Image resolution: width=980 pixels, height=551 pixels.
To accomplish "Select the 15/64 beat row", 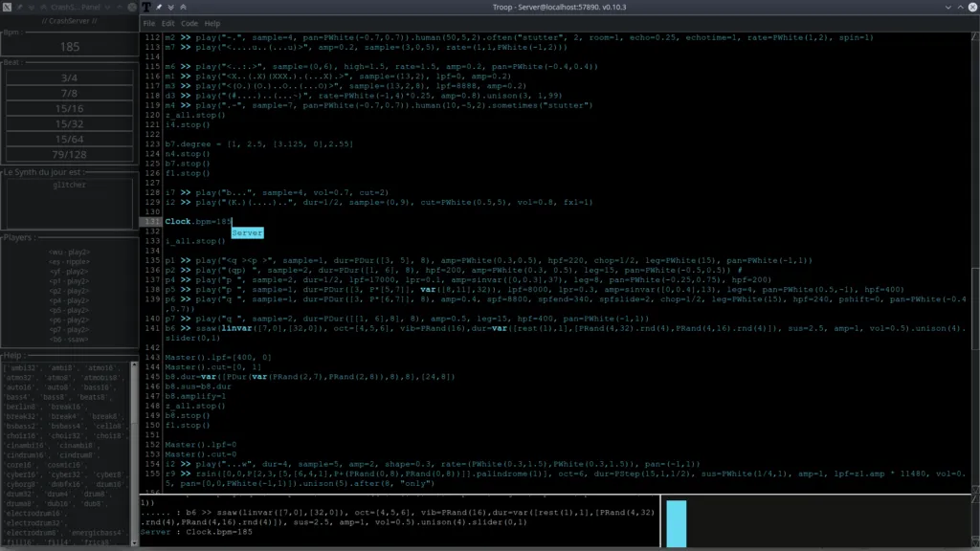I will 69,140.
